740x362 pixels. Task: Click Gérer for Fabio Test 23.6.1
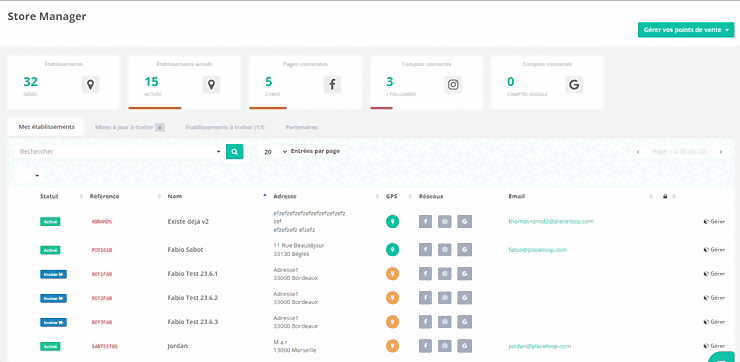click(x=714, y=273)
